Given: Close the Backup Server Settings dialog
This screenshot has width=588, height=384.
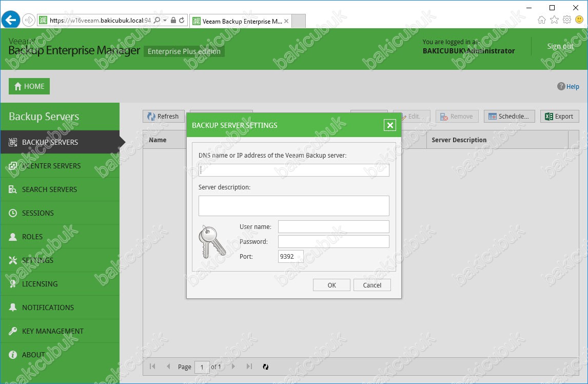Looking at the screenshot, I should tap(390, 125).
